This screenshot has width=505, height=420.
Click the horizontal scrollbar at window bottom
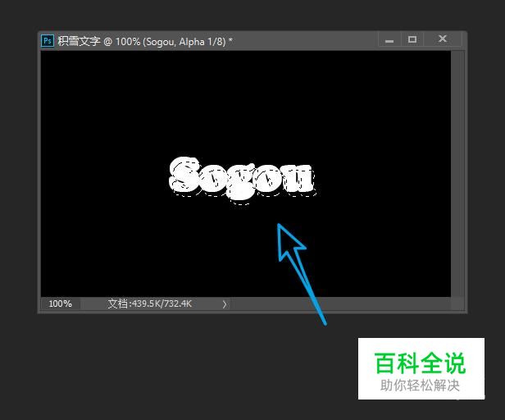click(340, 304)
